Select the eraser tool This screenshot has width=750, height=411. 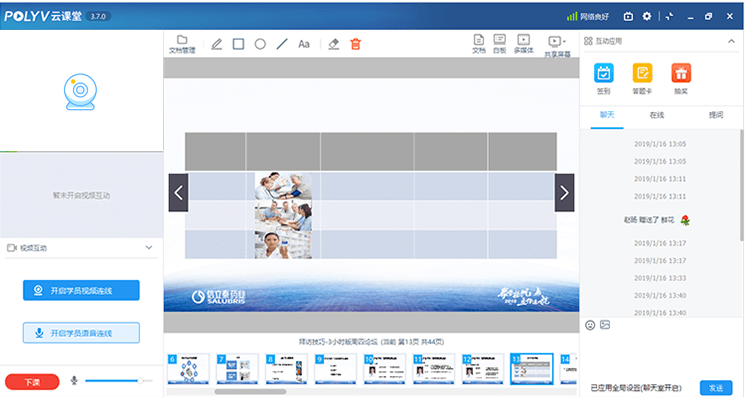[334, 44]
